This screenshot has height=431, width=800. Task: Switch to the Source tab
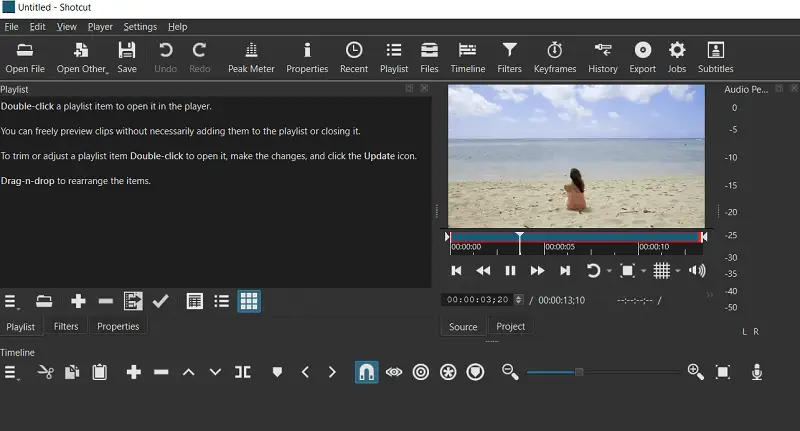tap(463, 326)
